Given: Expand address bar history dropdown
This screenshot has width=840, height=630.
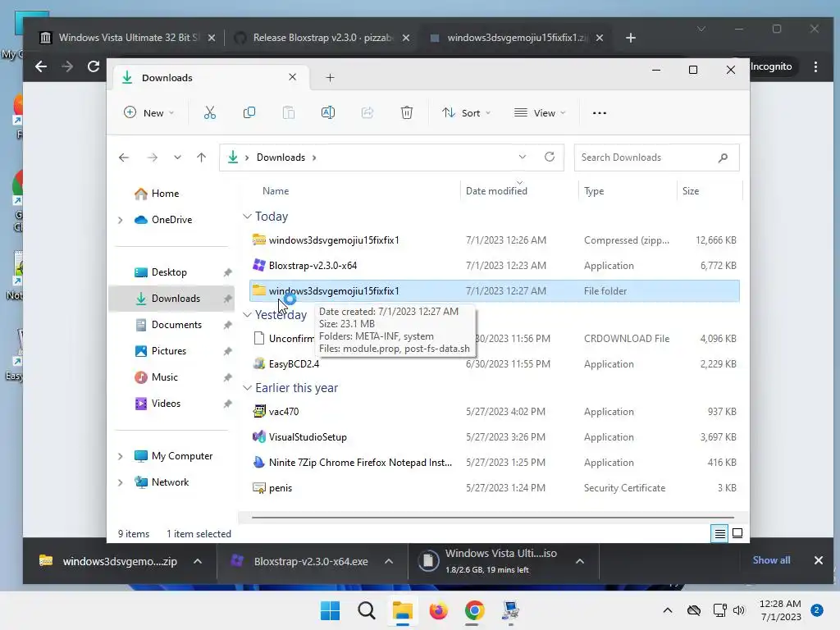Looking at the screenshot, I should 523,157.
